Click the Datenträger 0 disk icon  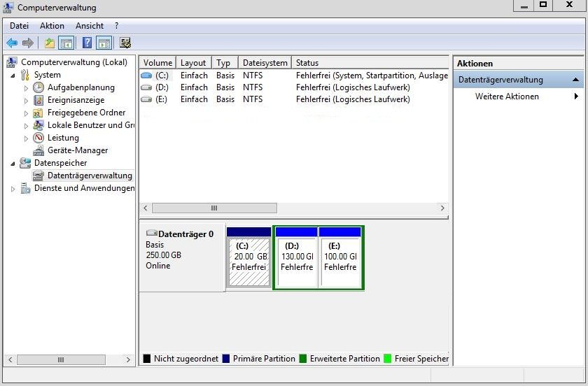click(151, 233)
